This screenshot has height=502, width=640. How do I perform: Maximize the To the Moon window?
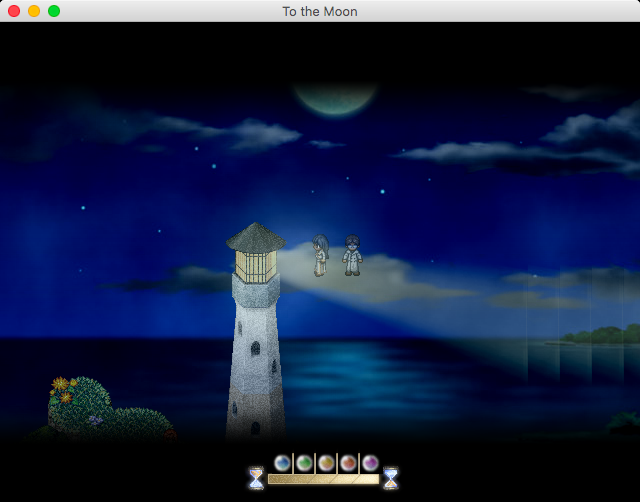pos(54,11)
